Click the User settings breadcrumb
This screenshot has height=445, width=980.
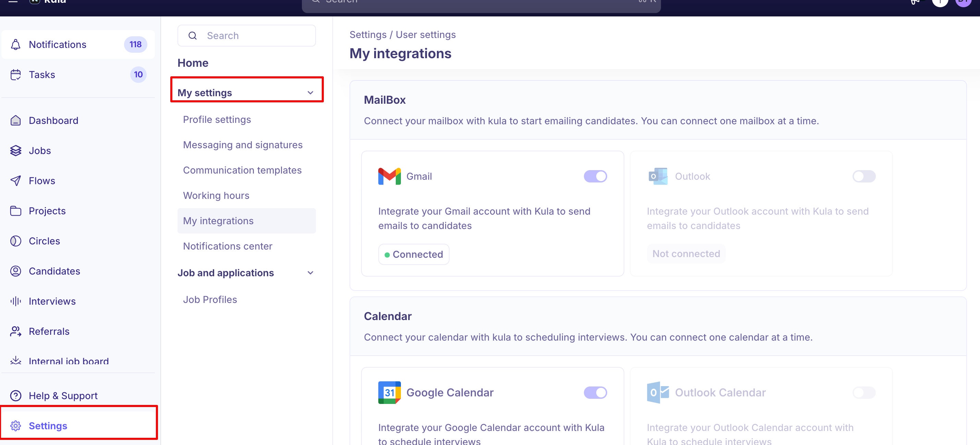tap(426, 35)
